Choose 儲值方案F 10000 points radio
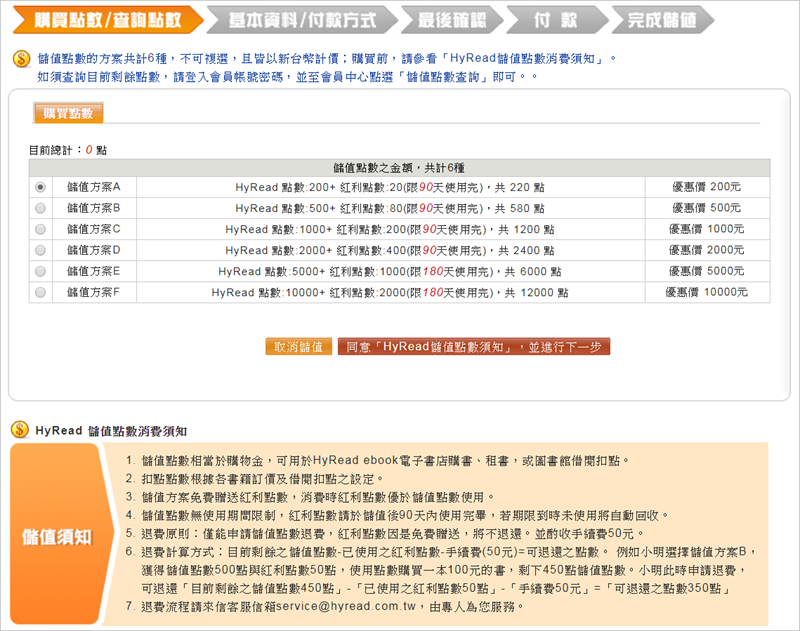Viewport: 800px width, 631px height. [x=40, y=292]
